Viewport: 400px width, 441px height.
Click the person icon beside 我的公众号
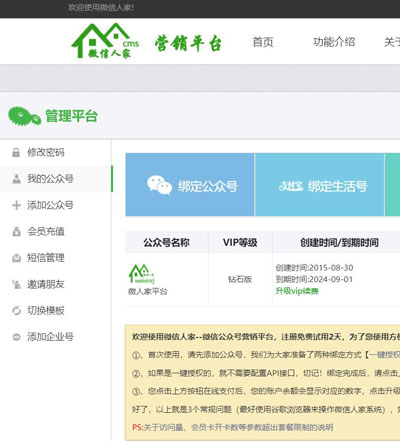click(16, 179)
